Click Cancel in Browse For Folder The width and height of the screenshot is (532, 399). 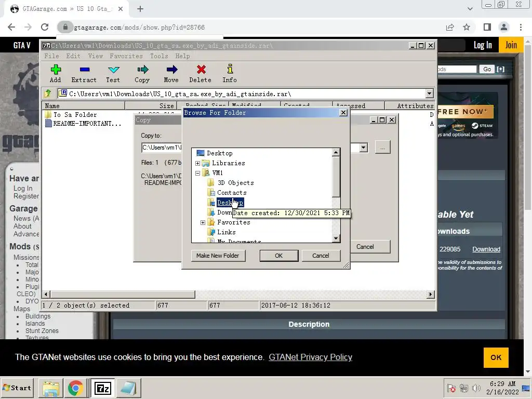(321, 256)
